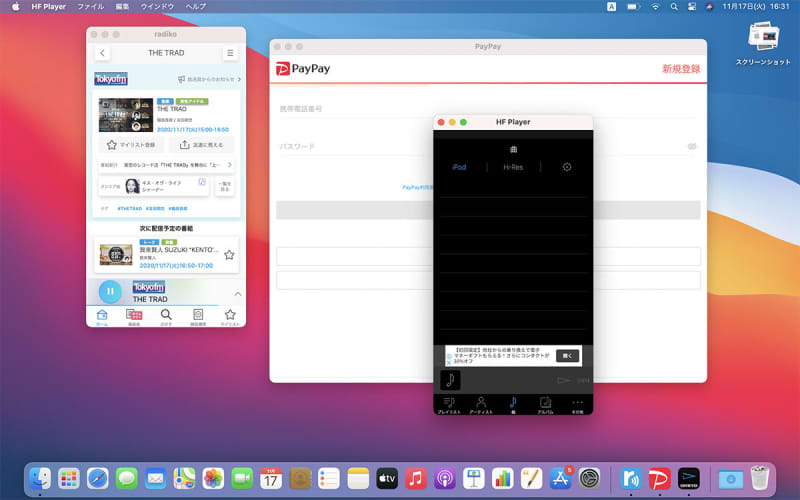Select the Hi-Res source in HF Player

(513, 167)
